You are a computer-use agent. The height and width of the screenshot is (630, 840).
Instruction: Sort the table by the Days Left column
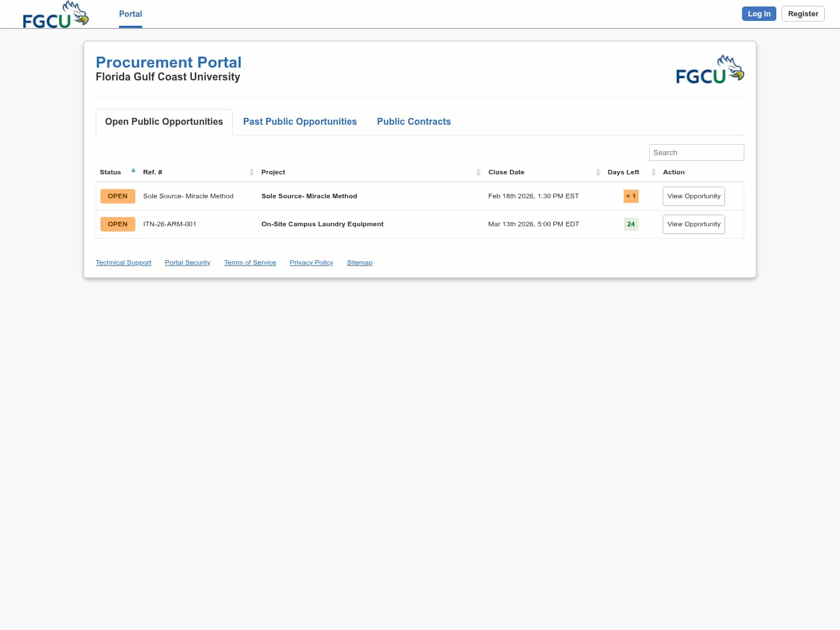(x=653, y=172)
